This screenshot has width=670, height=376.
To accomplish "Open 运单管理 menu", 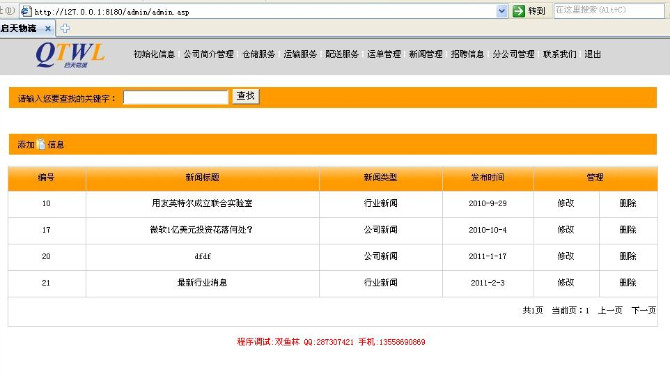I will click(x=384, y=54).
